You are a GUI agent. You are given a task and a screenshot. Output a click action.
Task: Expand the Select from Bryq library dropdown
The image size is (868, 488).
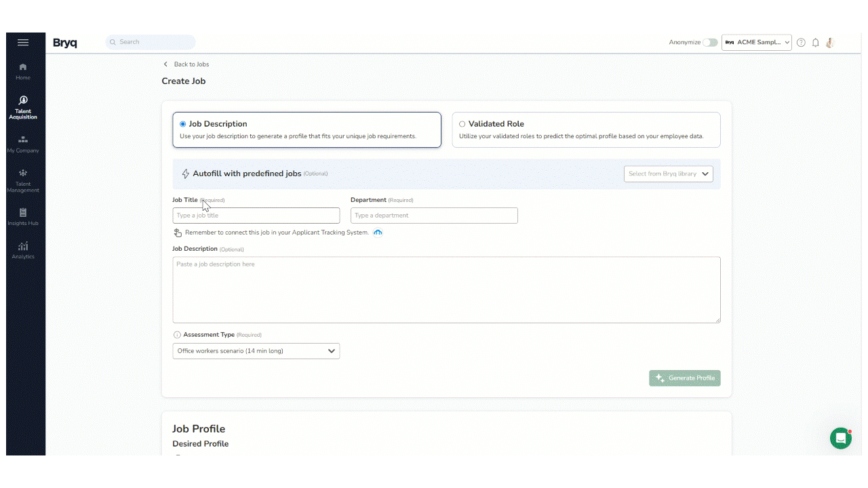(668, 174)
